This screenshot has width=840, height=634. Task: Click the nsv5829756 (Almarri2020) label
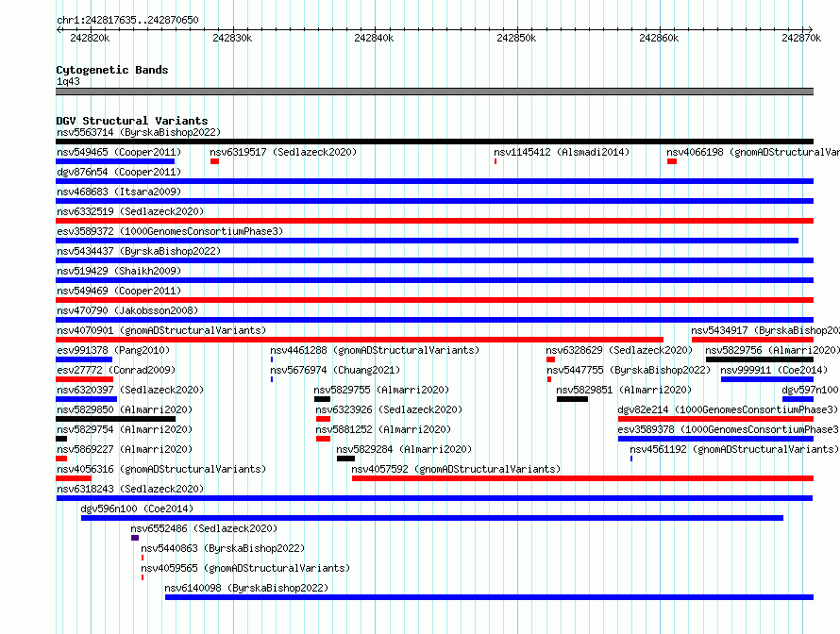tap(772, 350)
